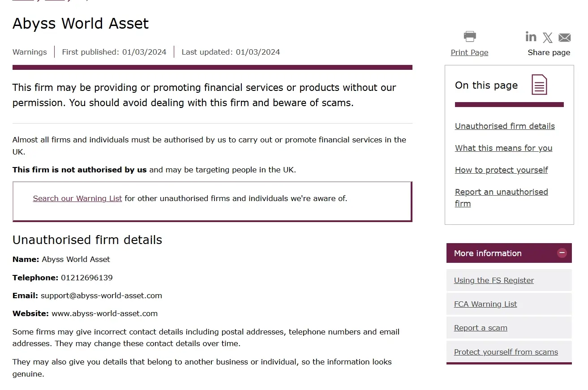Screen dimensions: 588x390
Task: Click Report a scam sidebar item
Action: tap(481, 328)
